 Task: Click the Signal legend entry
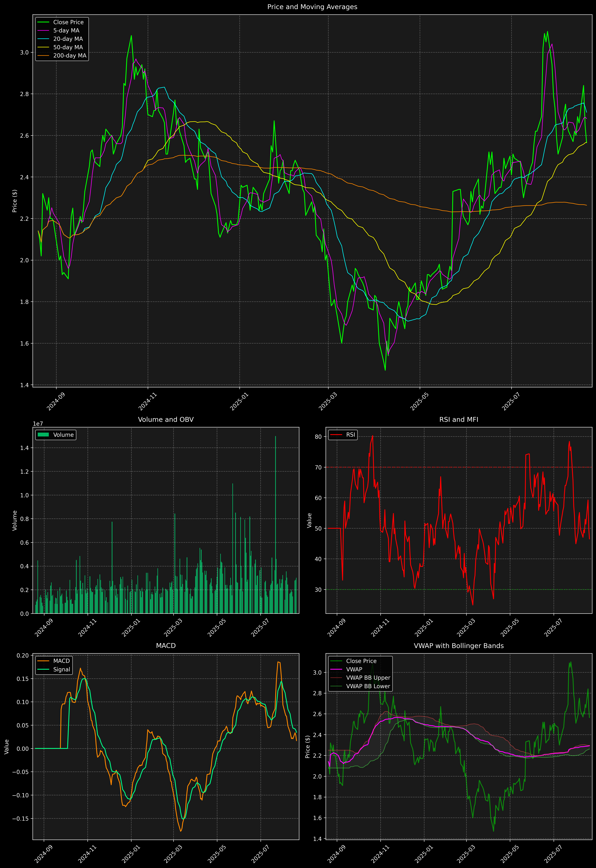click(x=62, y=669)
